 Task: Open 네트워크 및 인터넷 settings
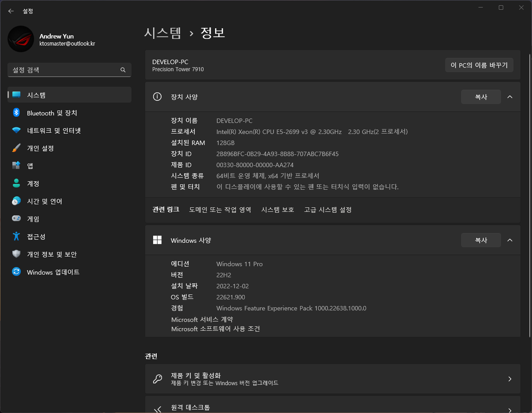coord(69,130)
